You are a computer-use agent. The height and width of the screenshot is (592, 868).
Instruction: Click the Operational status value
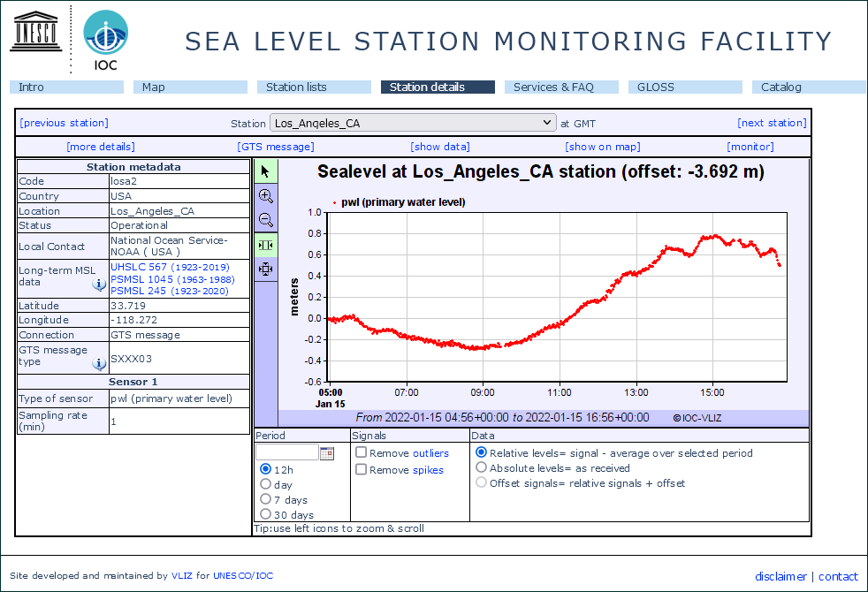[139, 225]
